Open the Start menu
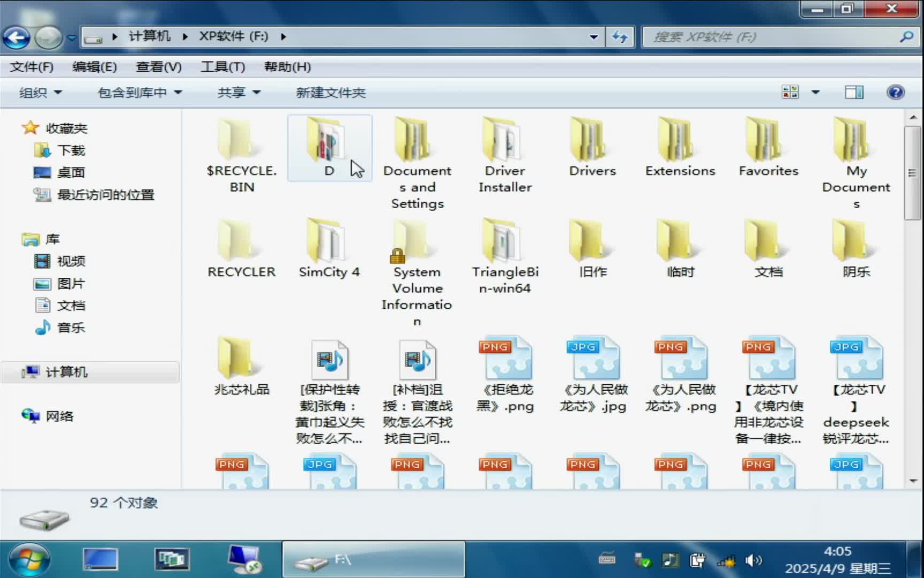Viewport: 924px width, 578px height. click(x=29, y=559)
